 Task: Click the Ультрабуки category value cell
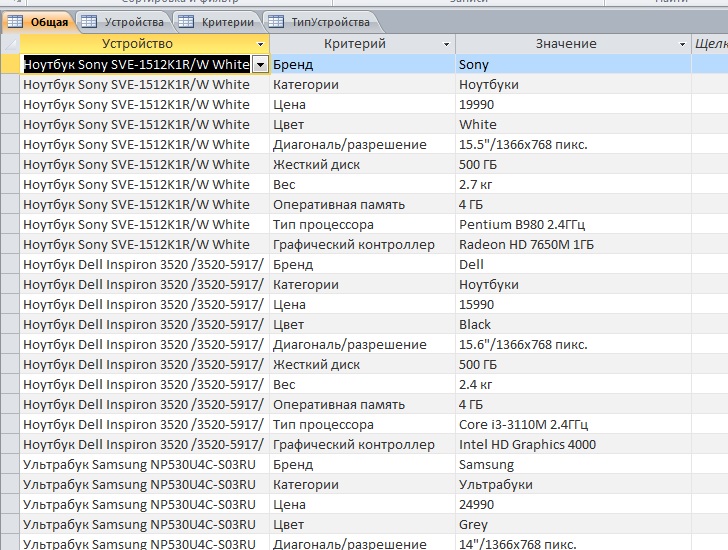(x=573, y=484)
